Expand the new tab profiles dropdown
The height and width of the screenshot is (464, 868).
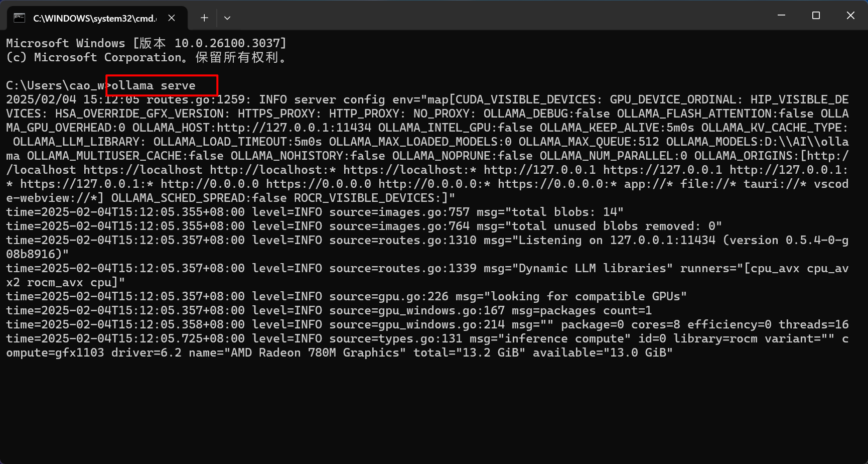227,18
